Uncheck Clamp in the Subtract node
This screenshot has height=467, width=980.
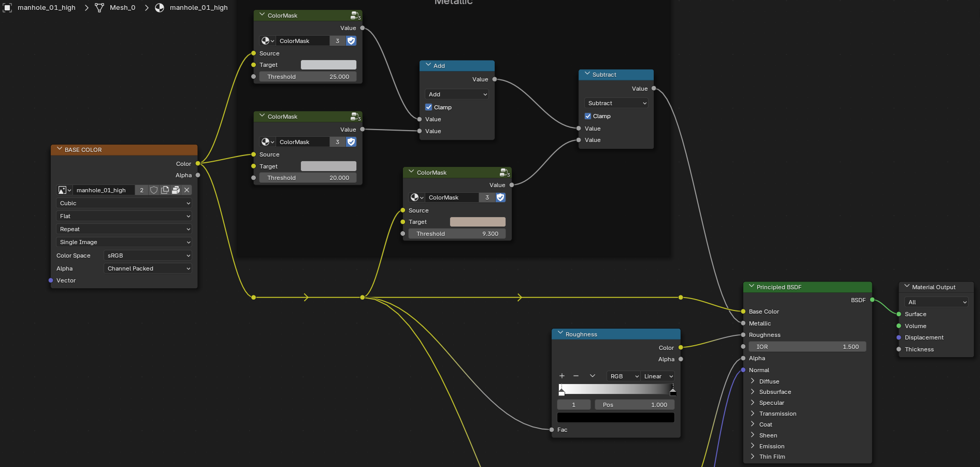pyautogui.click(x=588, y=116)
